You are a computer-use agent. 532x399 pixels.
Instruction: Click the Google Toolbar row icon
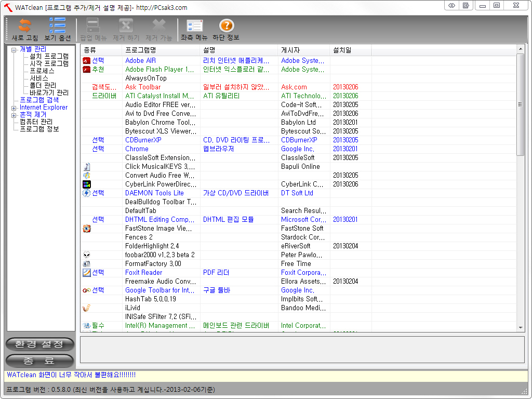pyautogui.click(x=87, y=290)
